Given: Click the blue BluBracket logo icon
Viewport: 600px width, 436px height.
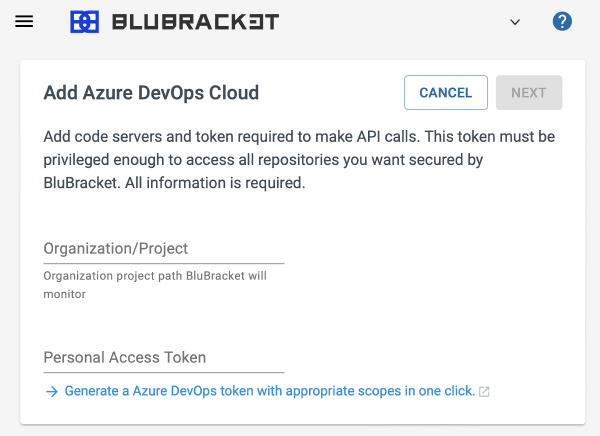Looking at the screenshot, I should pyautogui.click(x=85, y=21).
